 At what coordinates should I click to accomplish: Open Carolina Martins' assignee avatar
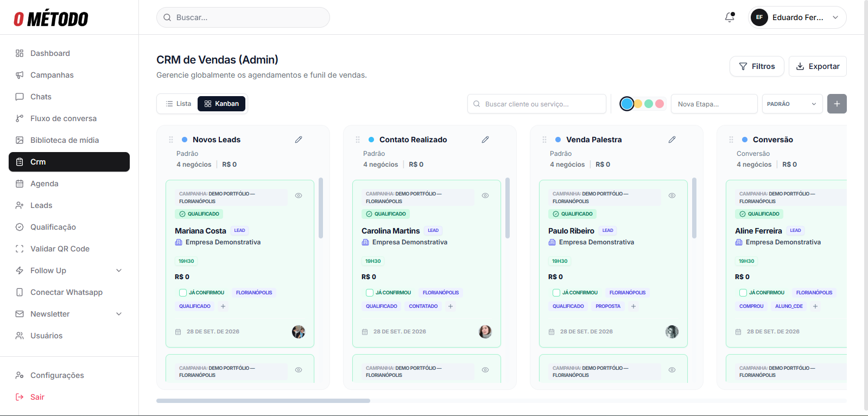(x=485, y=332)
